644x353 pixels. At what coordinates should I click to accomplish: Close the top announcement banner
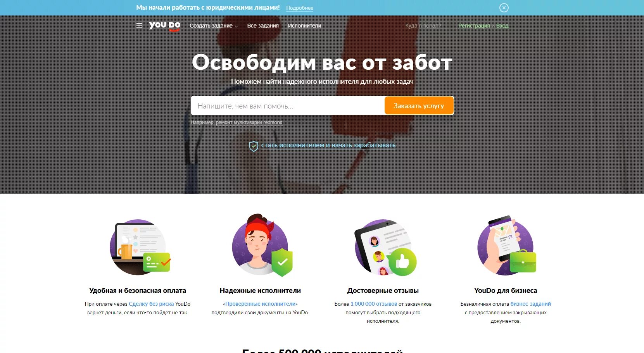coord(504,8)
